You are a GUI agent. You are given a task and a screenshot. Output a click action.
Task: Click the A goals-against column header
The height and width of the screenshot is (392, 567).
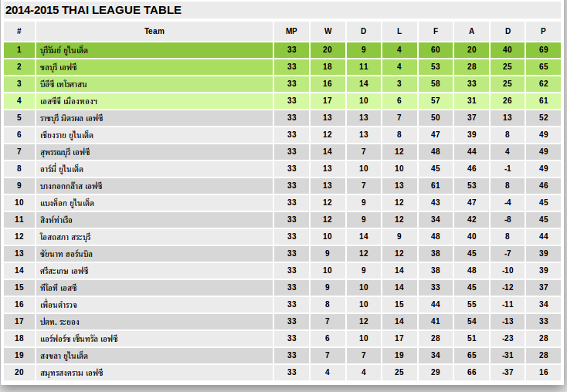(471, 31)
